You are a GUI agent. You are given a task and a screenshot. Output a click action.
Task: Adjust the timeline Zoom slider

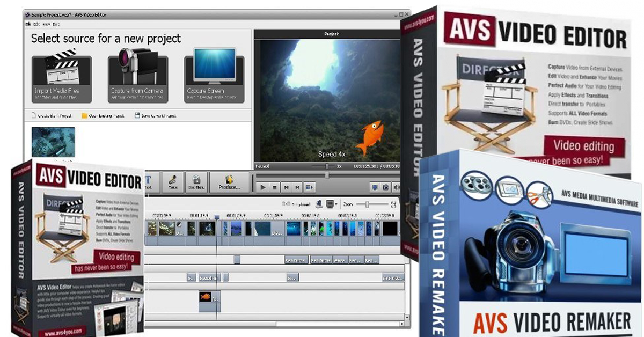pos(367,204)
